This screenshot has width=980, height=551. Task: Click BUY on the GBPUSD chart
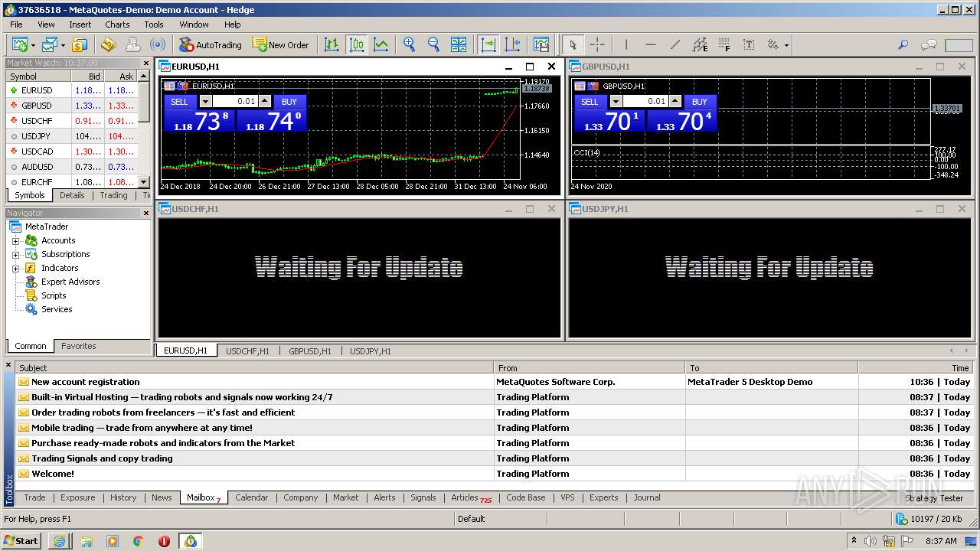[x=700, y=102]
